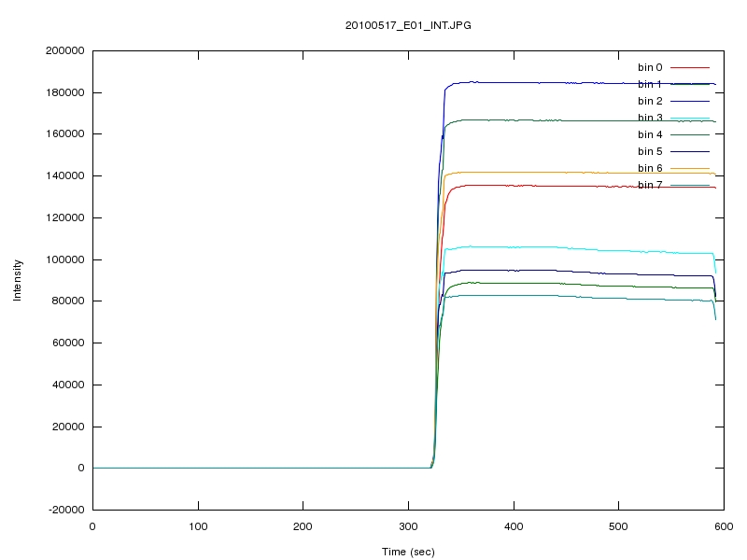The image size is (747, 560).
Task: Click the 80000 y-axis tick label
Action: [68, 301]
